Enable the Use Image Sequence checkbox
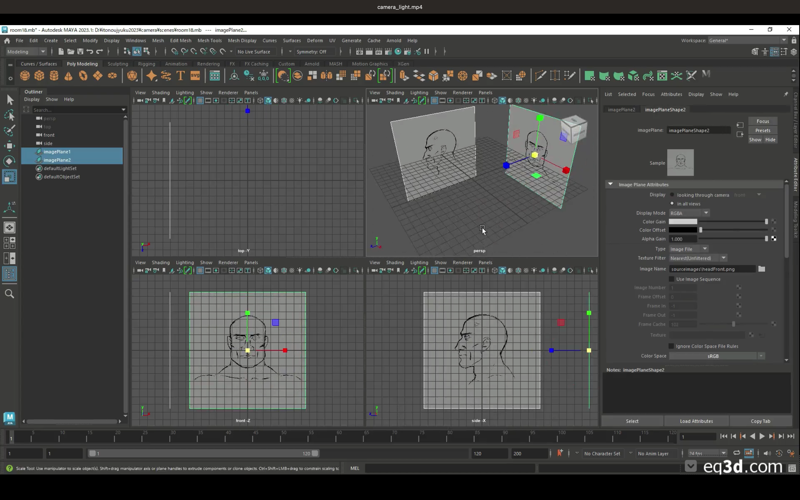 672,279
